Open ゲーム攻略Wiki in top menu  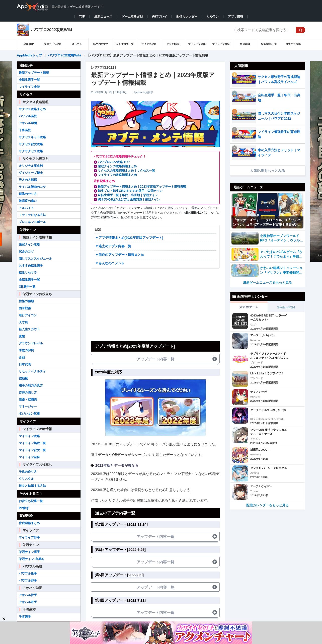[132, 17]
